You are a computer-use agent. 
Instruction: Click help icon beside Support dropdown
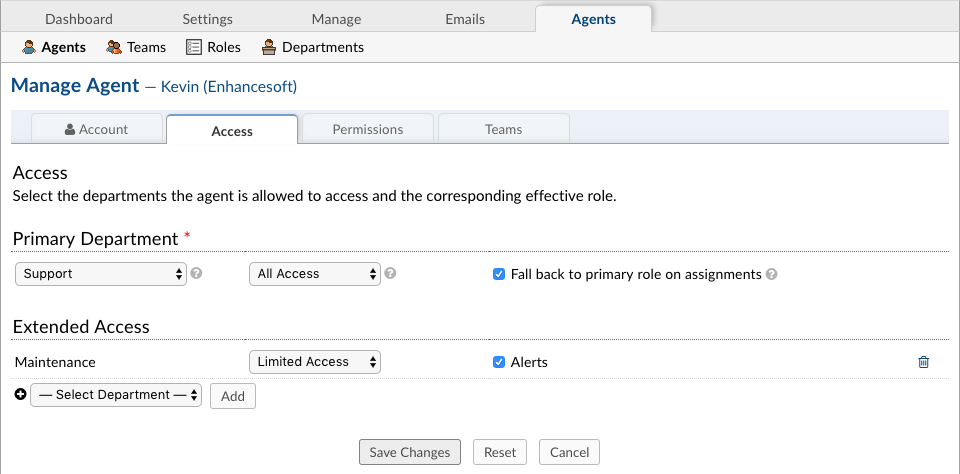[x=196, y=274]
